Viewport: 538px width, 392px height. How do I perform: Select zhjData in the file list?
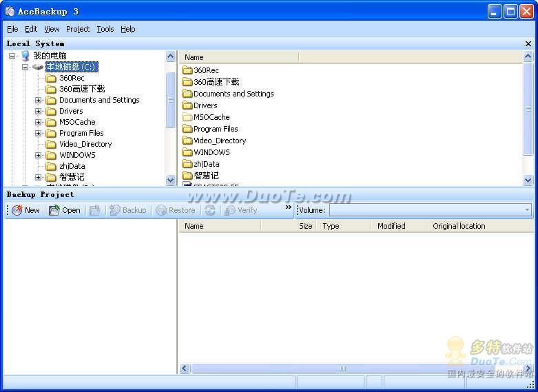click(x=200, y=164)
